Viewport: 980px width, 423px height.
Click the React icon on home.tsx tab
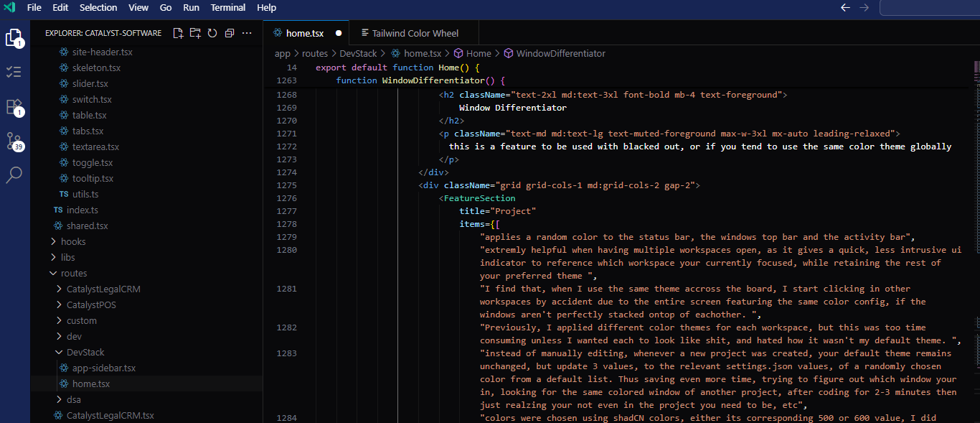277,33
